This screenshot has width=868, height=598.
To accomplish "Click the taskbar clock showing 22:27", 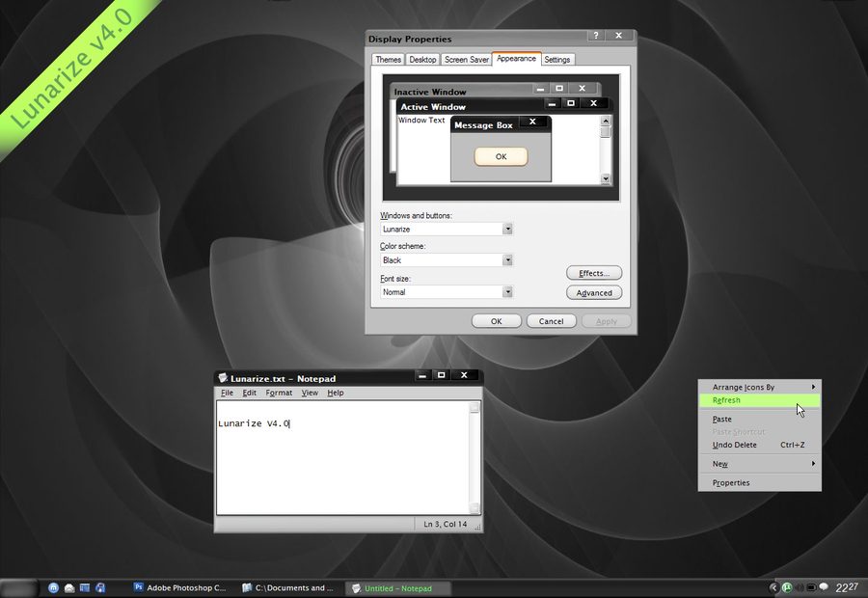I will 847,587.
